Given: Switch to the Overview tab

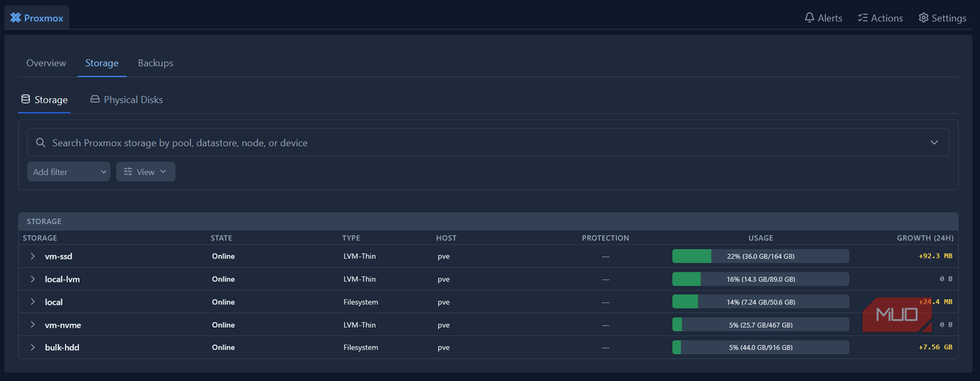Looking at the screenshot, I should (46, 63).
